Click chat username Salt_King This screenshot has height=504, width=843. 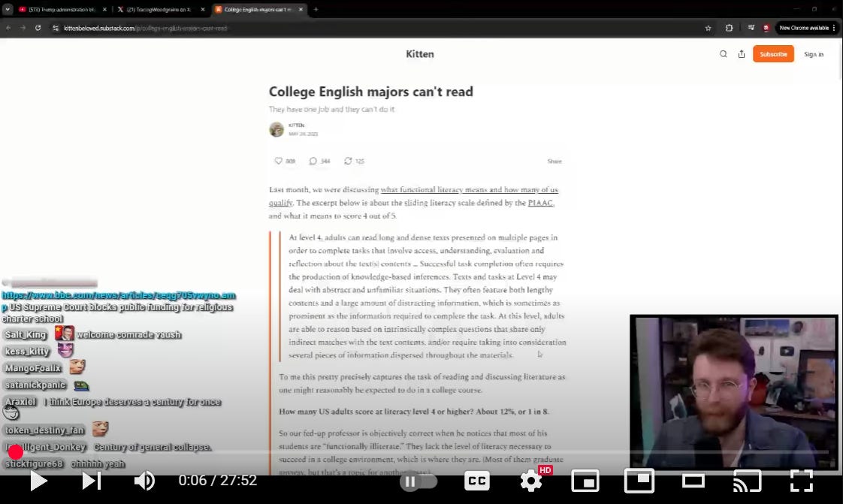tap(26, 335)
